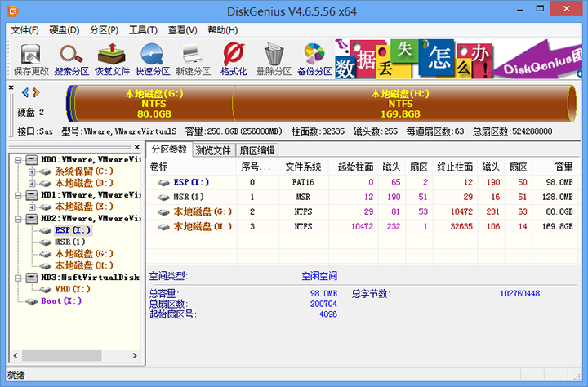Select 本地磁盘(G:) in the disk tree
Viewport: 588px width, 387px height.
(84, 254)
